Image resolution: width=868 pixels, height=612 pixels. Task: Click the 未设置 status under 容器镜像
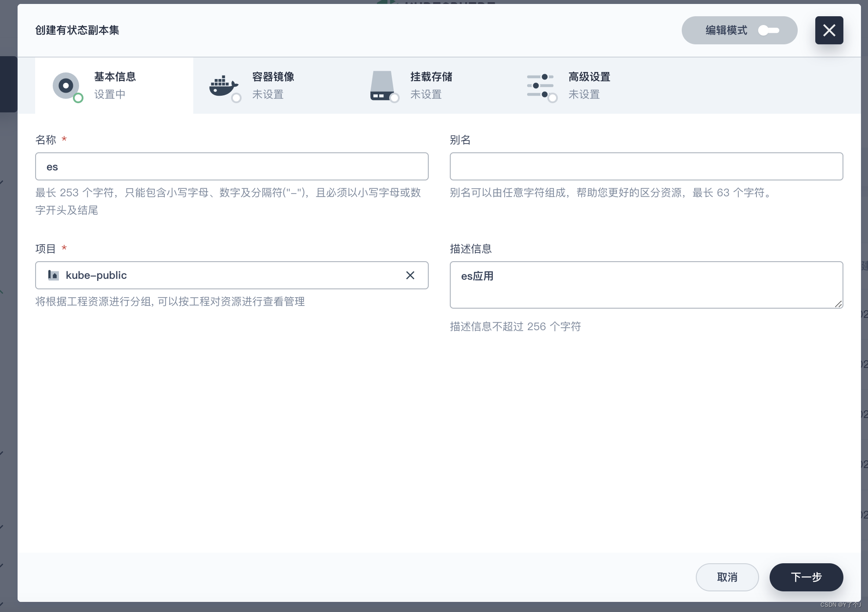point(268,94)
